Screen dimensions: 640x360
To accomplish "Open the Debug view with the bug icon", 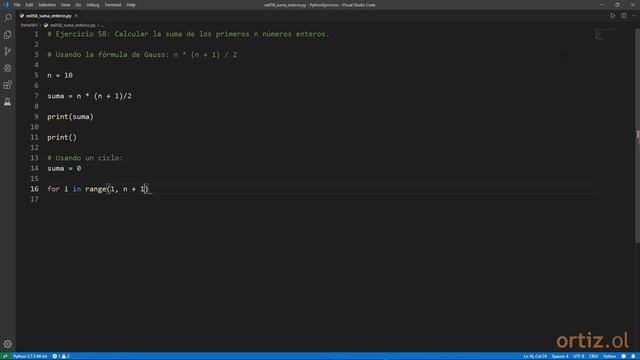I will pos(7,68).
